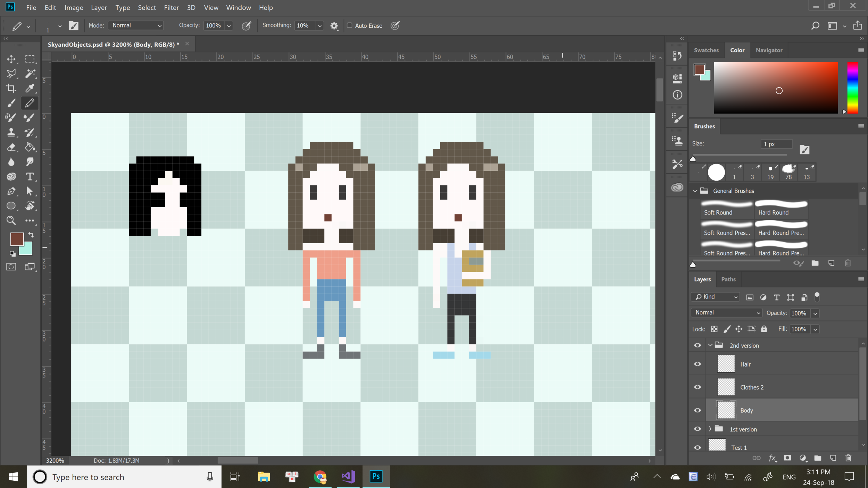Select the Polygonal Lasso tool
The height and width of the screenshot is (488, 868).
coord(11,74)
